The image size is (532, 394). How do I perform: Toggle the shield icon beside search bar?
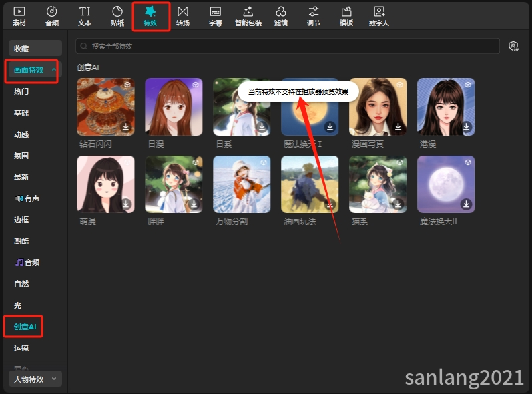pyautogui.click(x=513, y=46)
